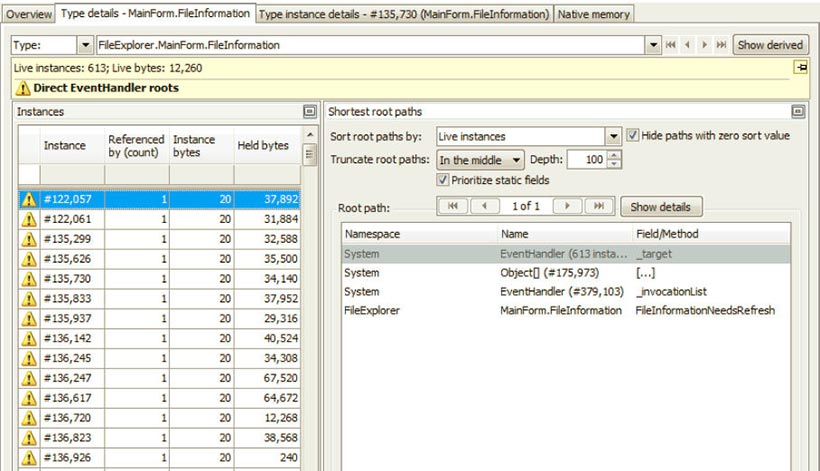Grab the Instances list scrollbar thumb
Image resolution: width=820 pixels, height=471 pixels.
[x=310, y=154]
